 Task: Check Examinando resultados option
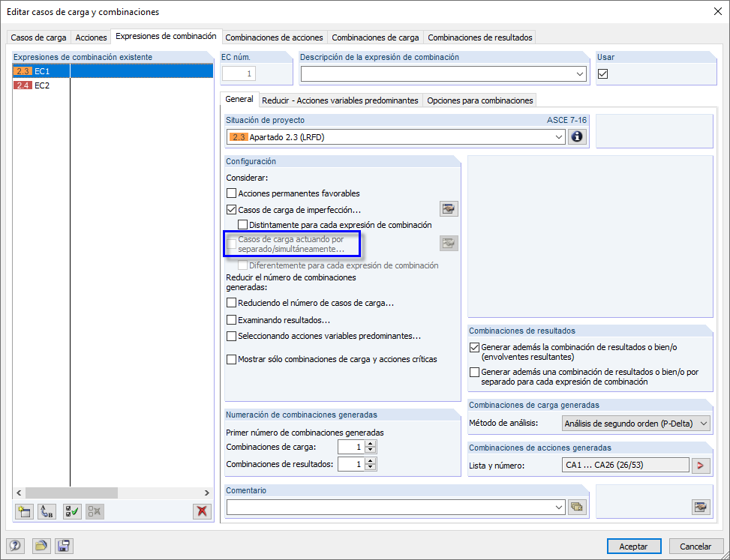[x=231, y=320]
